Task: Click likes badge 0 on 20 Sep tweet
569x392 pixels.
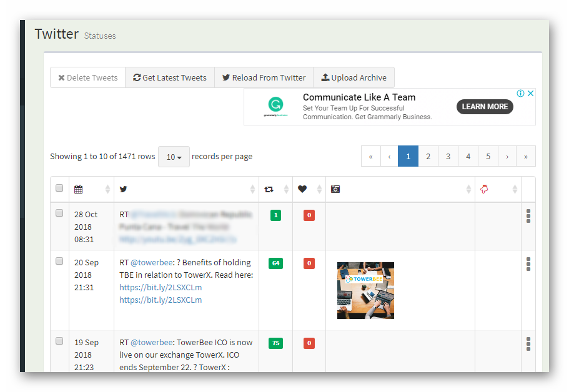Action: point(309,263)
